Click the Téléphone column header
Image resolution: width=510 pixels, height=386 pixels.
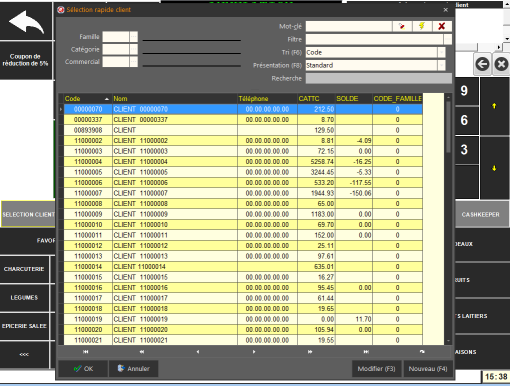pyautogui.click(x=267, y=99)
